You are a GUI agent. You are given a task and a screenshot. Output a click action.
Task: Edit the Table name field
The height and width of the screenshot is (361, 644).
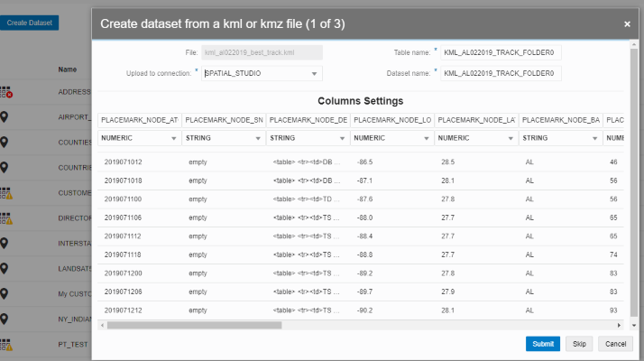(x=501, y=52)
